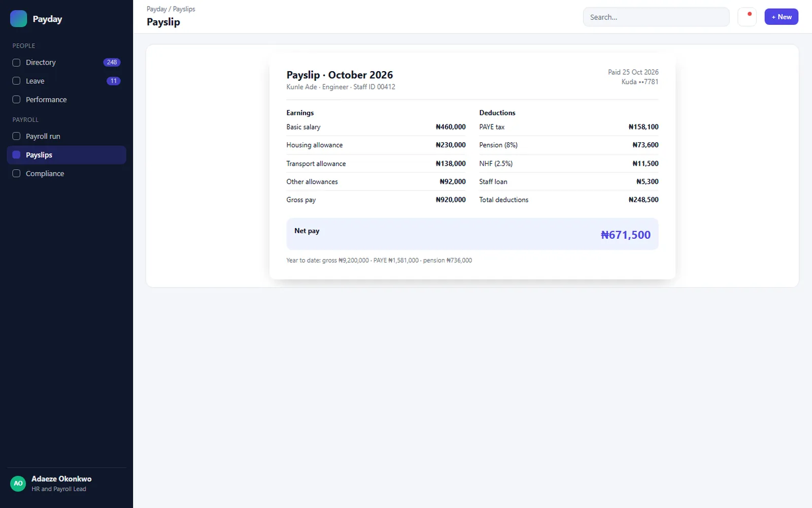This screenshot has height=508, width=812.
Task: Click Other allowances amount ₦92,000
Action: click(453, 181)
